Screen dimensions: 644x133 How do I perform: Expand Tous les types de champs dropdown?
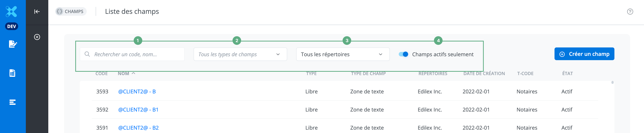[240, 54]
